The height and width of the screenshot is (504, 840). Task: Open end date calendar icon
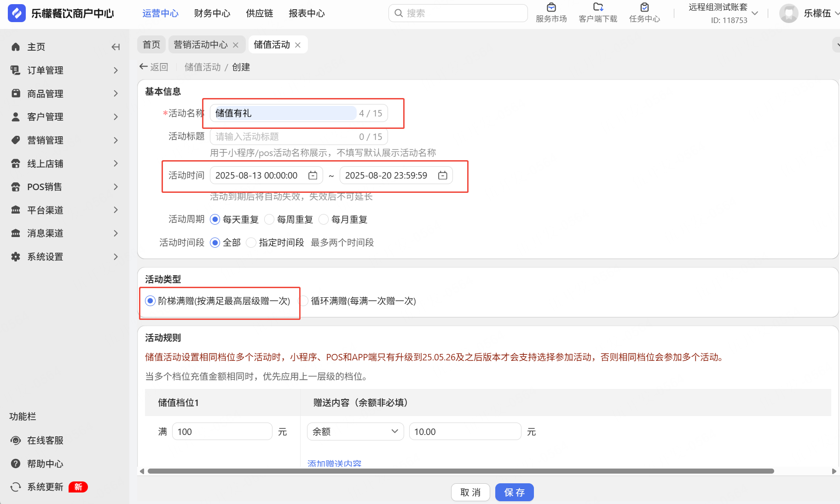point(443,175)
